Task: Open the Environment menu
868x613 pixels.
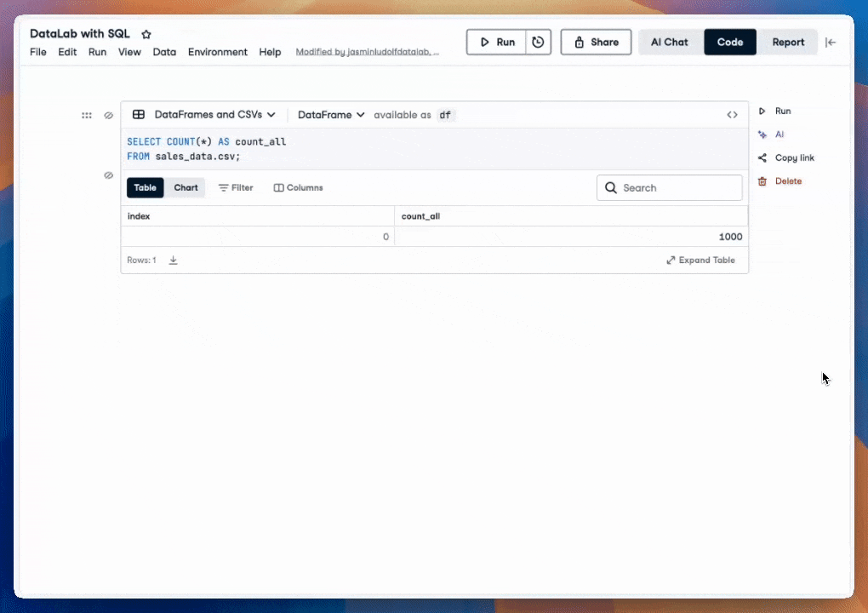Action: click(x=218, y=51)
